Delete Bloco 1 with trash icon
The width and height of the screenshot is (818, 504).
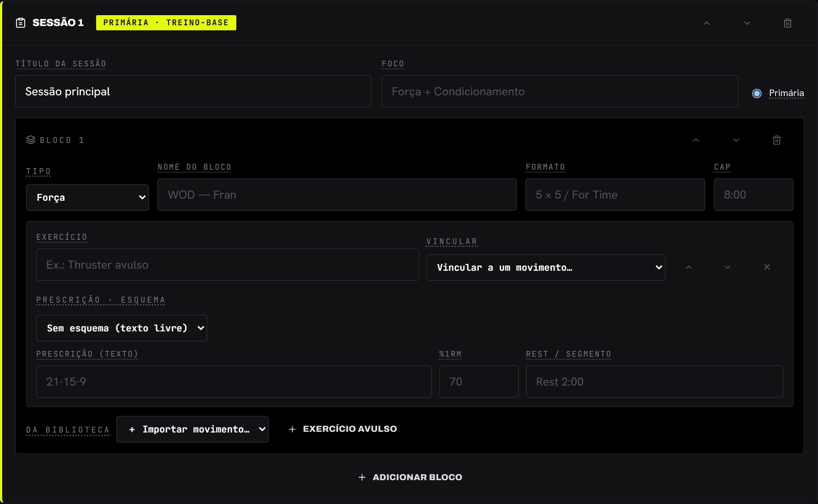click(777, 140)
